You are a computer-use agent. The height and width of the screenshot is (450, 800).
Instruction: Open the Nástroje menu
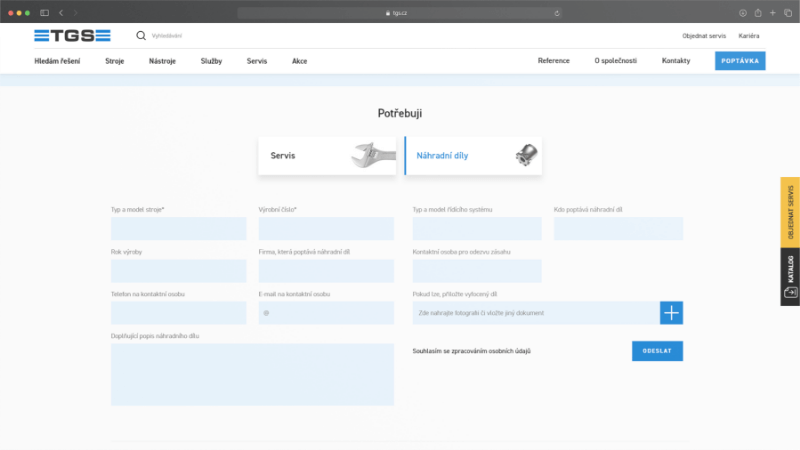(x=162, y=61)
